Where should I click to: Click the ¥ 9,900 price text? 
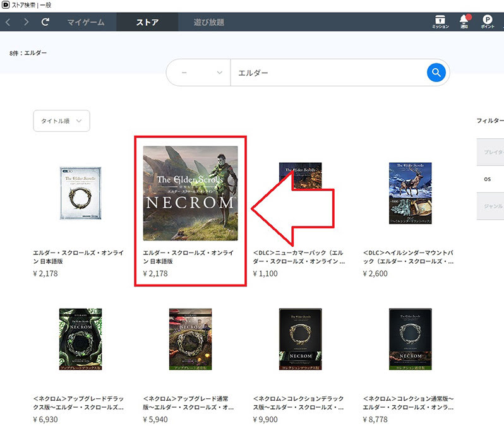[x=265, y=420]
